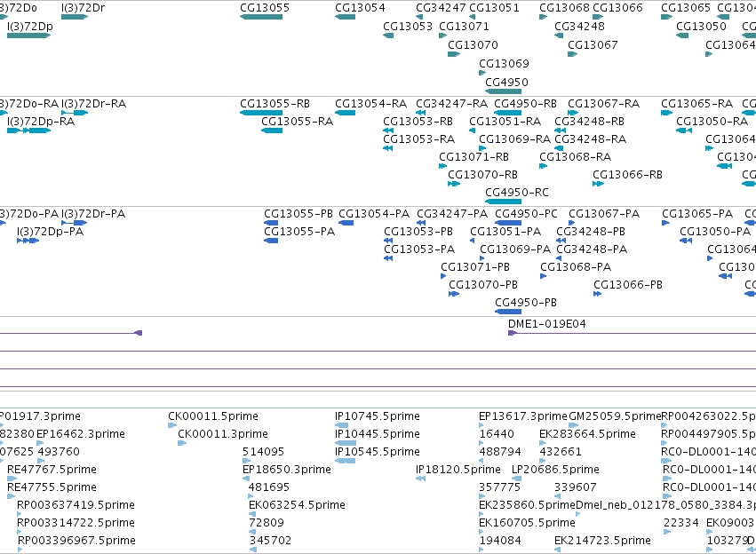The height and width of the screenshot is (554, 756).
Task: Click the CG13050 gene label
Action: 701,27
